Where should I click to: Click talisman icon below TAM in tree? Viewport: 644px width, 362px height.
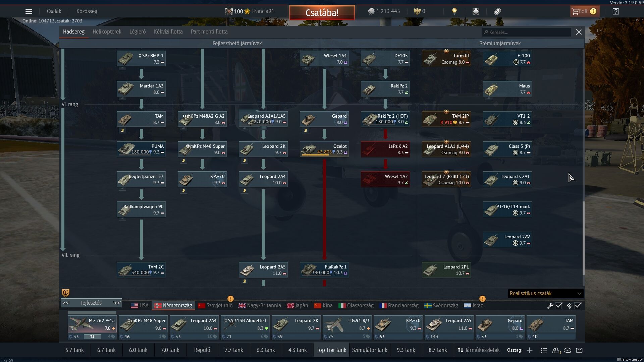click(122, 130)
